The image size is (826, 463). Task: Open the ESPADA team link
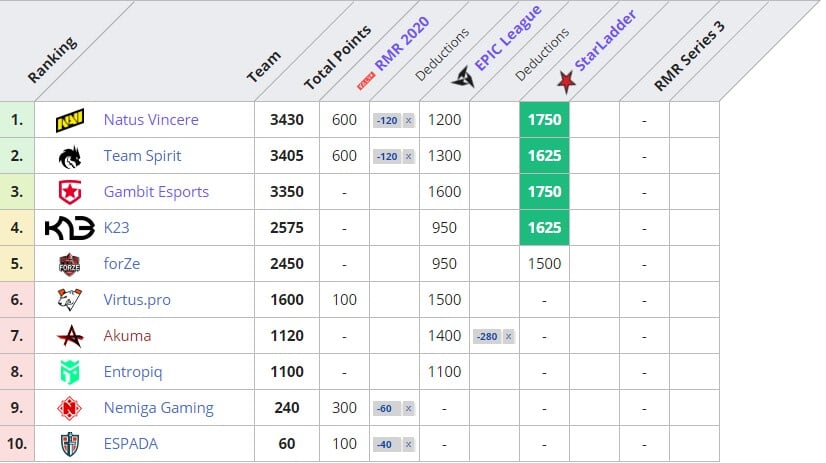pyautogui.click(x=131, y=444)
